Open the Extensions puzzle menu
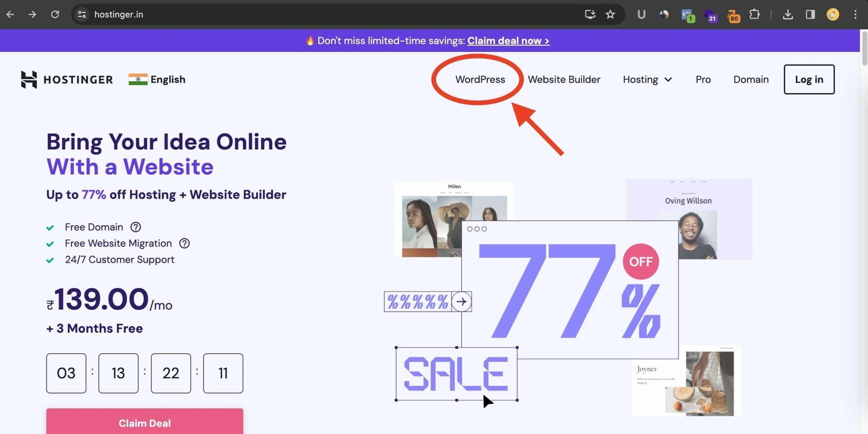 pyautogui.click(x=755, y=15)
